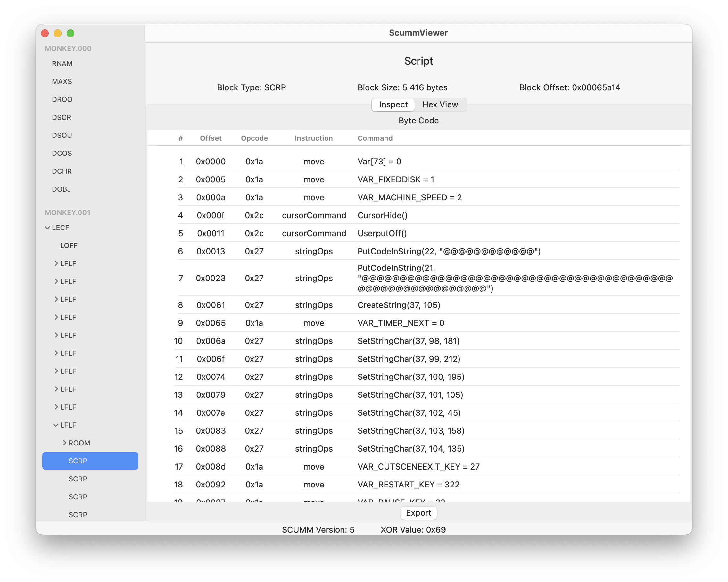Expand the ROOM tree node
Viewport: 728px width, 582px height.
(64, 443)
